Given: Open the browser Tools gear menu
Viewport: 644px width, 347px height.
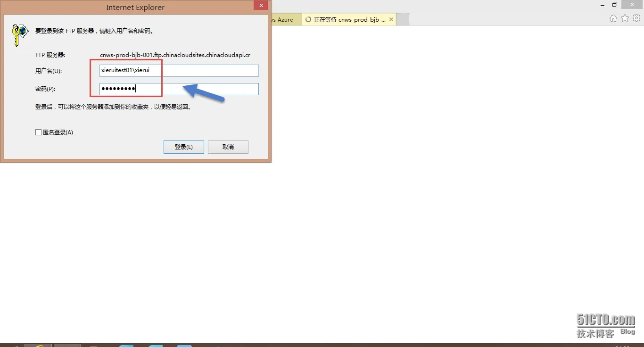Looking at the screenshot, I should (x=636, y=18).
